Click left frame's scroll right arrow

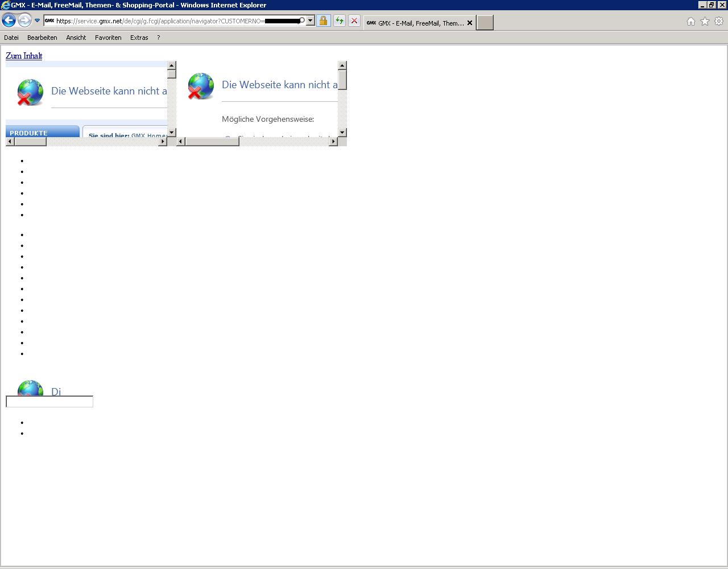(163, 142)
